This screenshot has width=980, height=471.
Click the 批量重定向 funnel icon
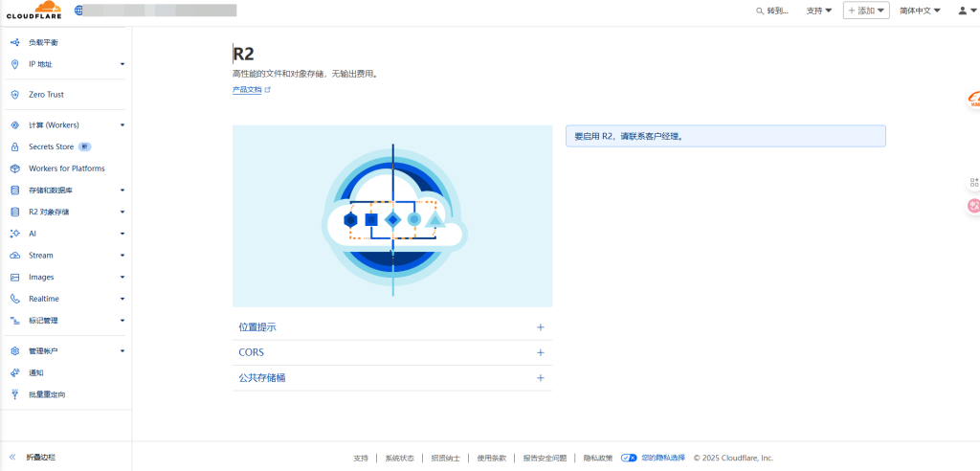15,394
